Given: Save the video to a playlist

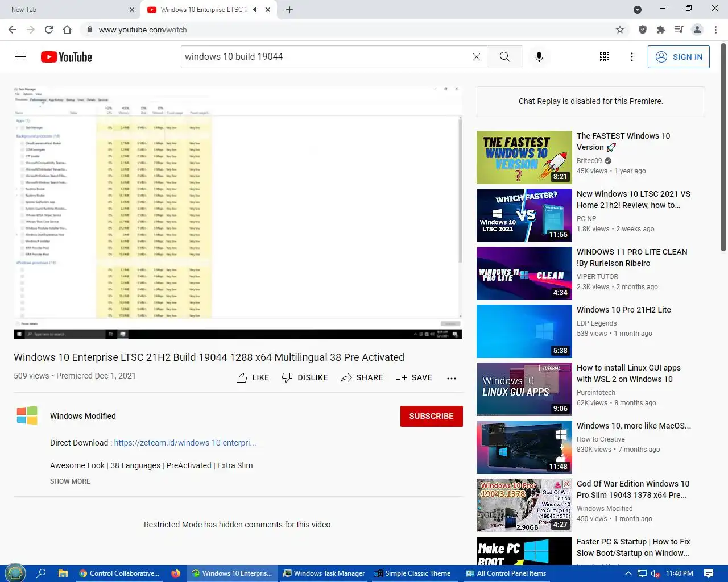Looking at the screenshot, I should (x=413, y=377).
